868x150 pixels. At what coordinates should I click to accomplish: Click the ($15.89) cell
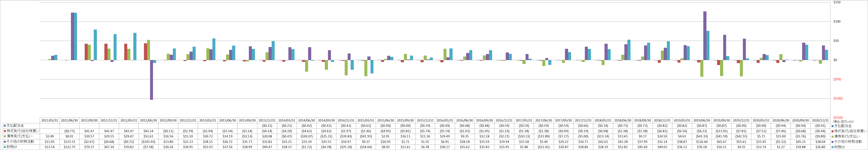coord(544,137)
